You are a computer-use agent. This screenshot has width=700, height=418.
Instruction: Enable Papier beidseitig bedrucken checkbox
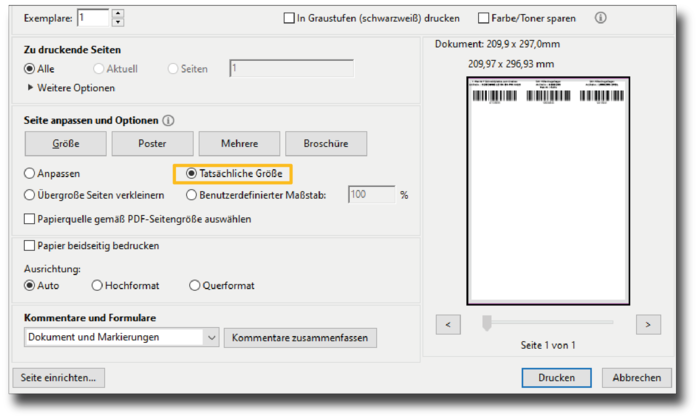click(x=29, y=246)
